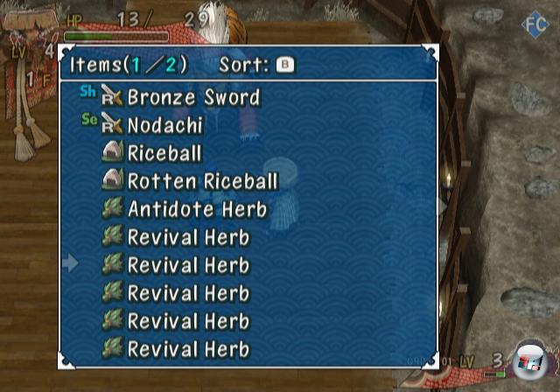The image size is (560, 392).
Task: Click the B button sort icon
Action: tap(285, 65)
